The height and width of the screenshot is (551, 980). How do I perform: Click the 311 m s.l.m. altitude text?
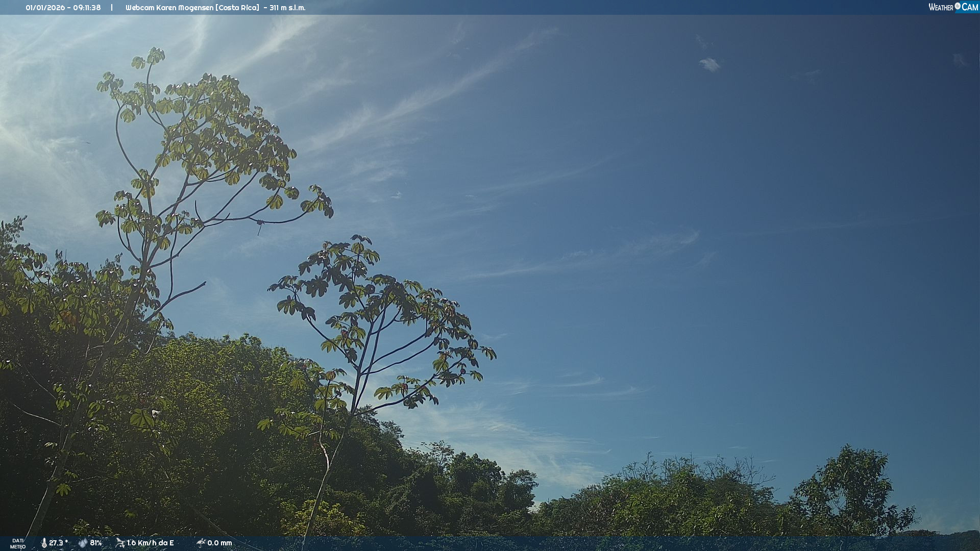coord(287,8)
